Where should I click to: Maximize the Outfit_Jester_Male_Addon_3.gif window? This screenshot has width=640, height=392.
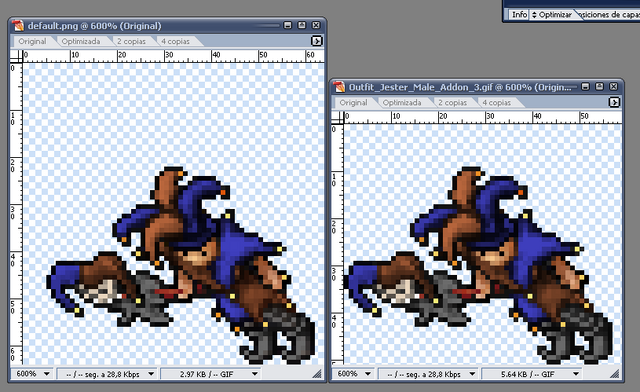click(x=599, y=87)
